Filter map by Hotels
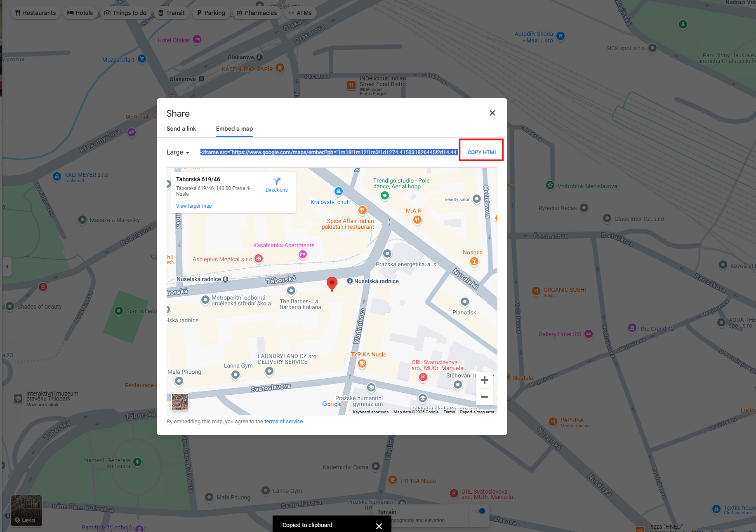Screen dimensions: 756x532 pyautogui.click(x=80, y=13)
